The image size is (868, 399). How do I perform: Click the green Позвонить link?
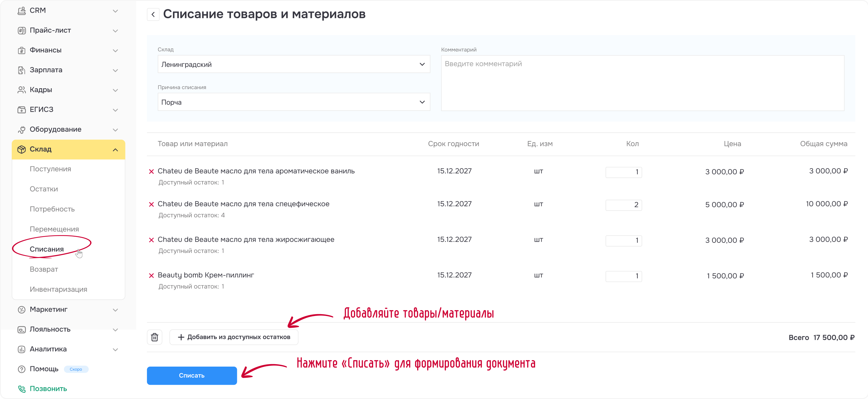click(x=48, y=389)
